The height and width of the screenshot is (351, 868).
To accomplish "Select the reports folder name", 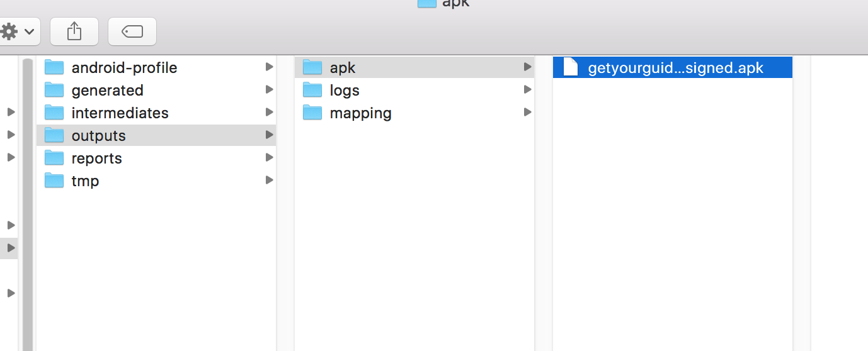I will coord(96,159).
